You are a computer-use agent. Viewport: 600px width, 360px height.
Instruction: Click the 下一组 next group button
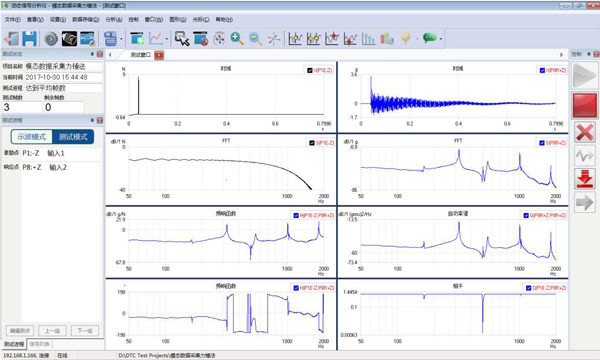pos(85,331)
